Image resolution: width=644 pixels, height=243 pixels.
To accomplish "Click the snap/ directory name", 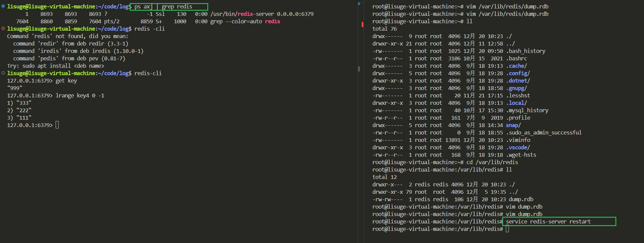I will point(513,125).
